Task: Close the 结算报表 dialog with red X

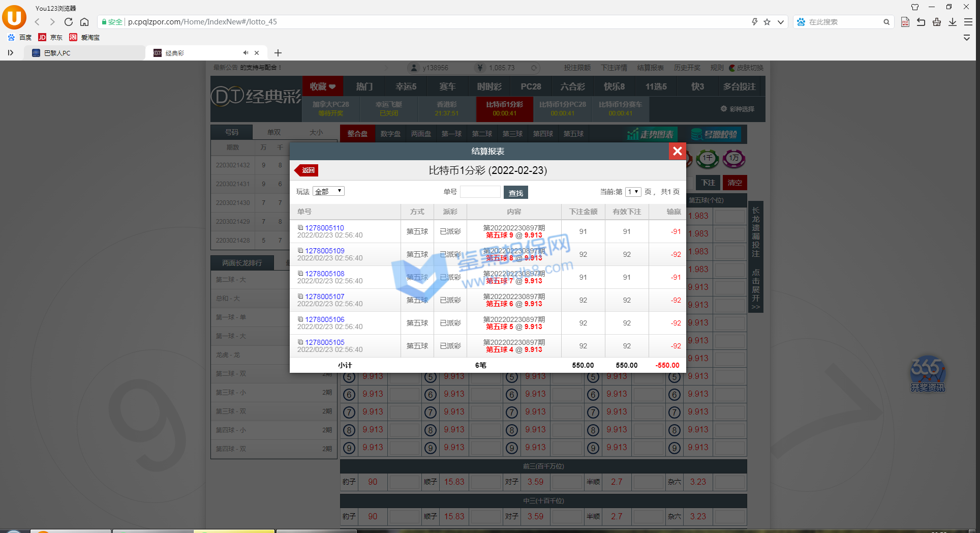Action: point(677,151)
